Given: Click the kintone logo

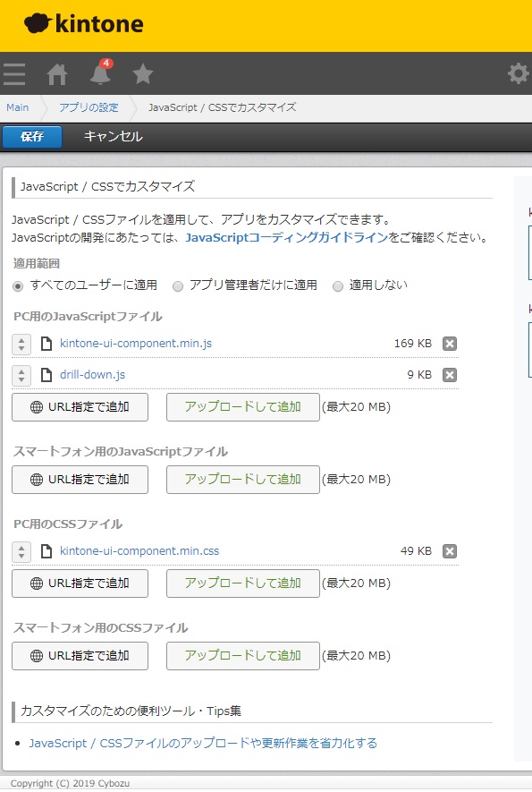Looking at the screenshot, I should (x=84, y=24).
